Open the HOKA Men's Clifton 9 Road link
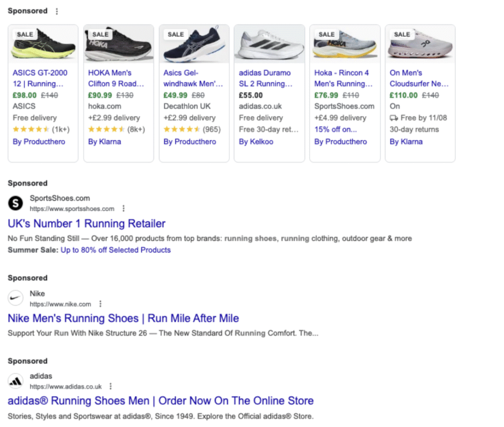The width and height of the screenshot is (504, 427). click(116, 78)
